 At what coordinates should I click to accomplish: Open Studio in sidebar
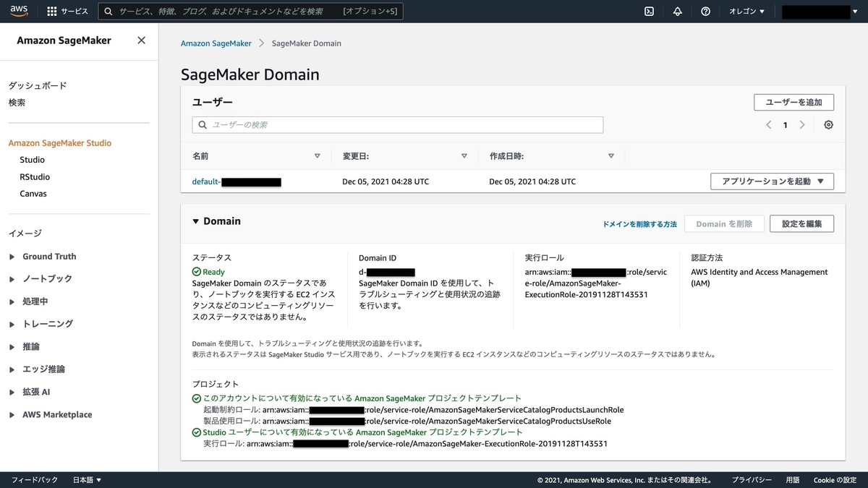(32, 160)
